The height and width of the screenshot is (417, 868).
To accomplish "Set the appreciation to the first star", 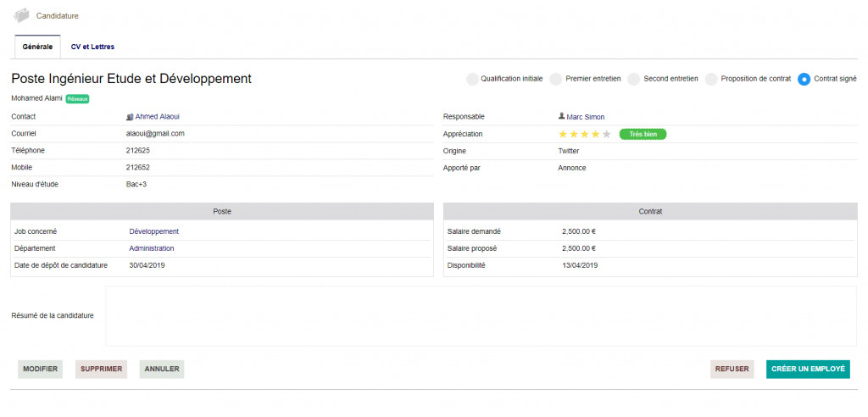I will pos(563,134).
